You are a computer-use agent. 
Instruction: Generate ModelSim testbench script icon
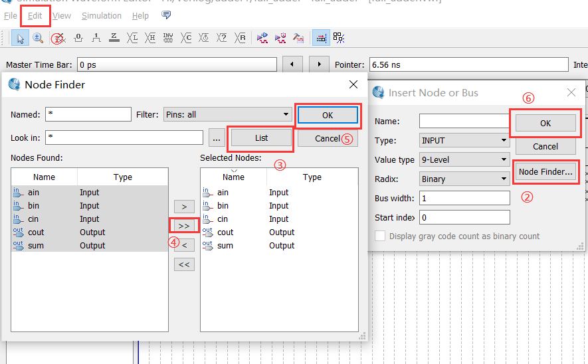click(298, 38)
